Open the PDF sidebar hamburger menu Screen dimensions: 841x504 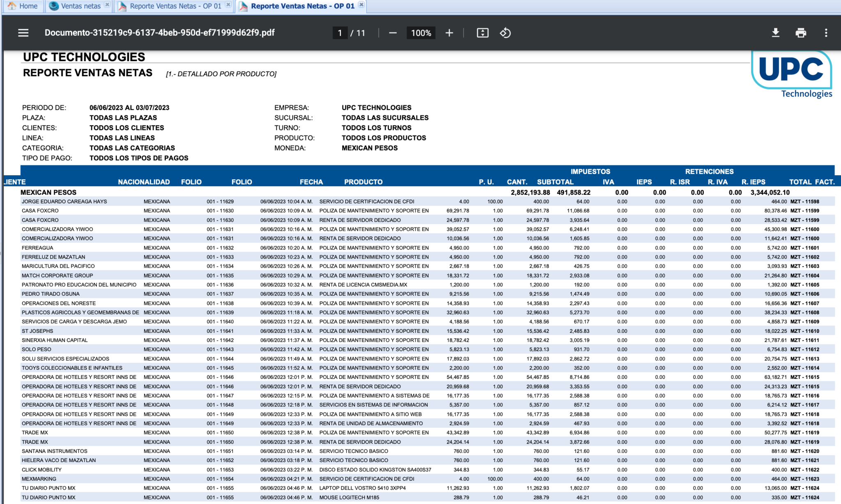[23, 33]
